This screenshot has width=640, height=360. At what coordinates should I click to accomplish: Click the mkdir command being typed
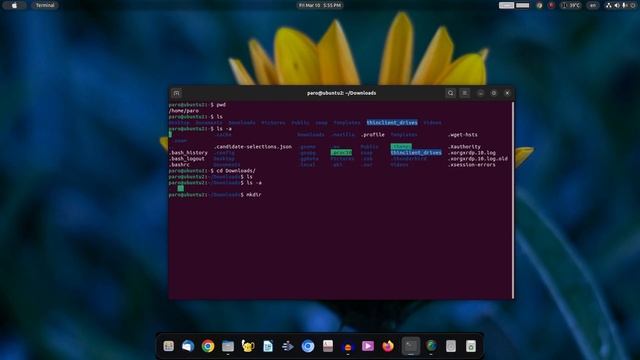254,195
